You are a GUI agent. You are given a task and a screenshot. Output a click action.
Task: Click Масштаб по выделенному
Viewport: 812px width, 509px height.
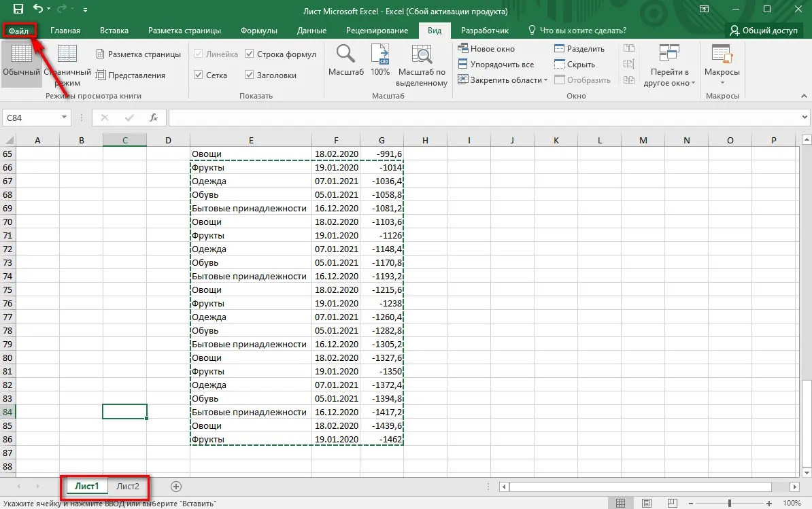[x=422, y=65]
